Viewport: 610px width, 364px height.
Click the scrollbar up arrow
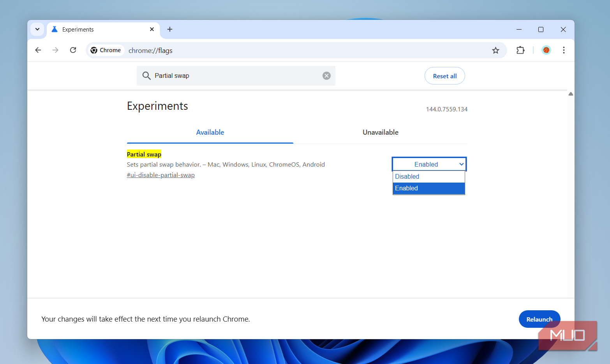coord(571,94)
